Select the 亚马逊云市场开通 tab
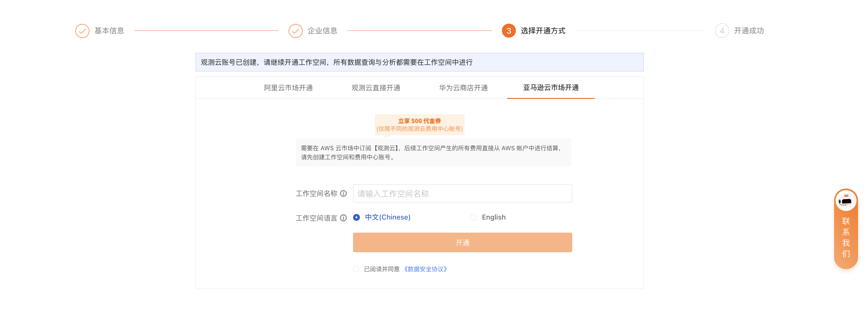The image size is (868, 311). point(550,88)
